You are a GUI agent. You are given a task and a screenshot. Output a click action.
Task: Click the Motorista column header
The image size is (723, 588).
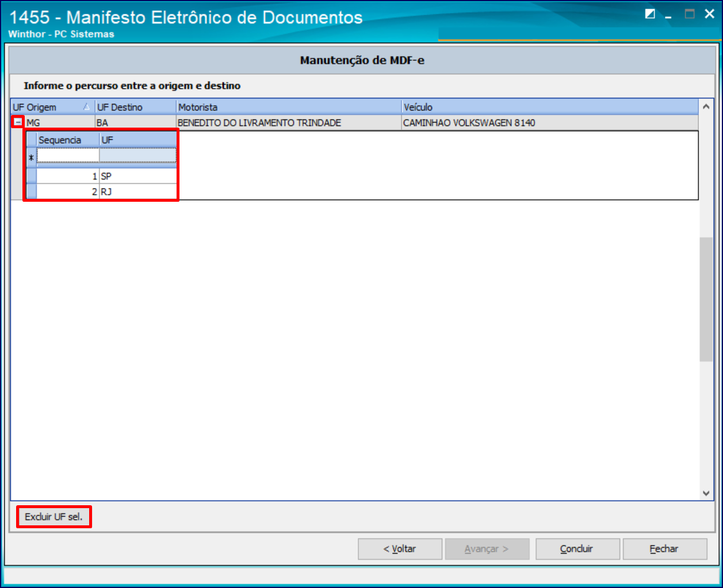click(289, 107)
